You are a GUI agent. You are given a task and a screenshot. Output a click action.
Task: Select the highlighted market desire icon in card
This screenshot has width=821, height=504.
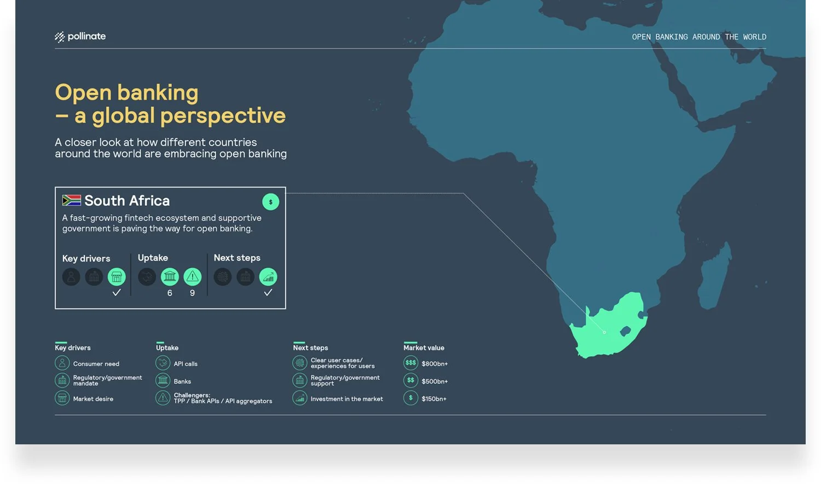[x=117, y=277]
